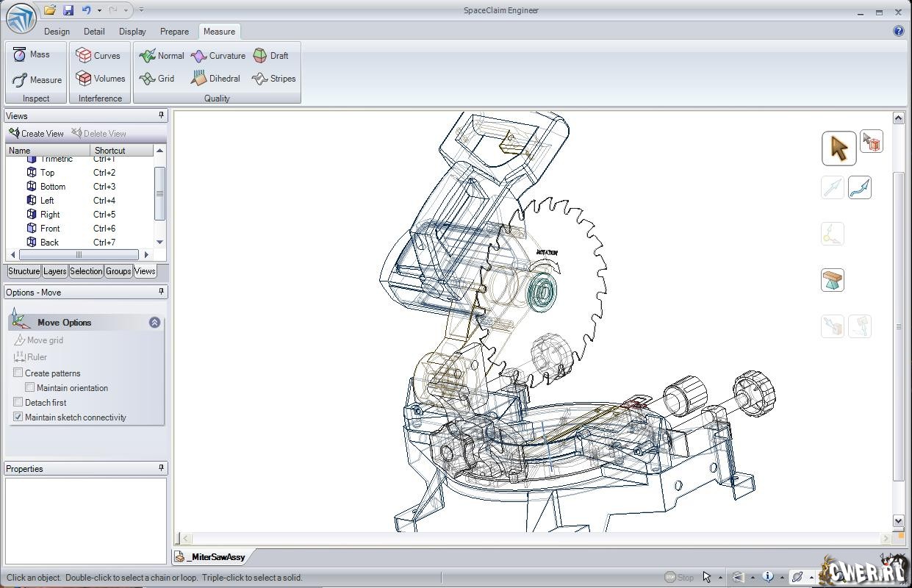Select the Measure tool in Inspect group
This screenshot has height=588, width=912.
pos(37,80)
